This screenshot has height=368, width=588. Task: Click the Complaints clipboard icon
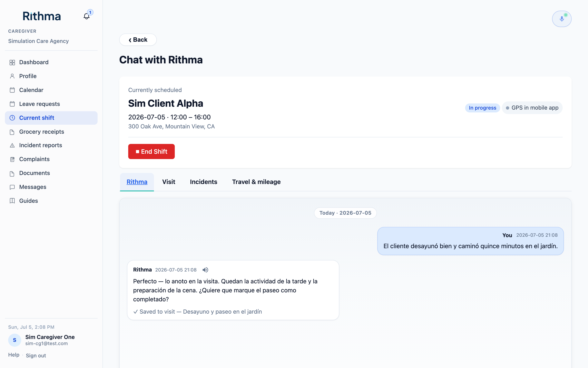[x=12, y=159]
